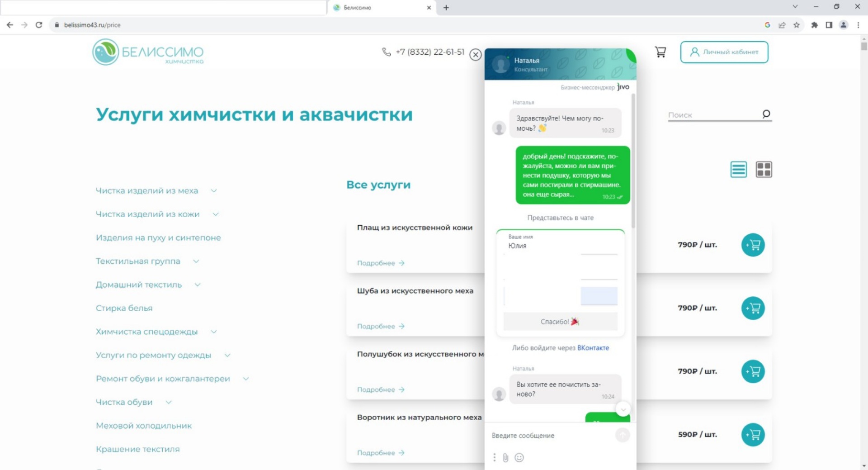The height and width of the screenshot is (470, 868).
Task: Expand Домашний текстиль category
Action: click(198, 285)
